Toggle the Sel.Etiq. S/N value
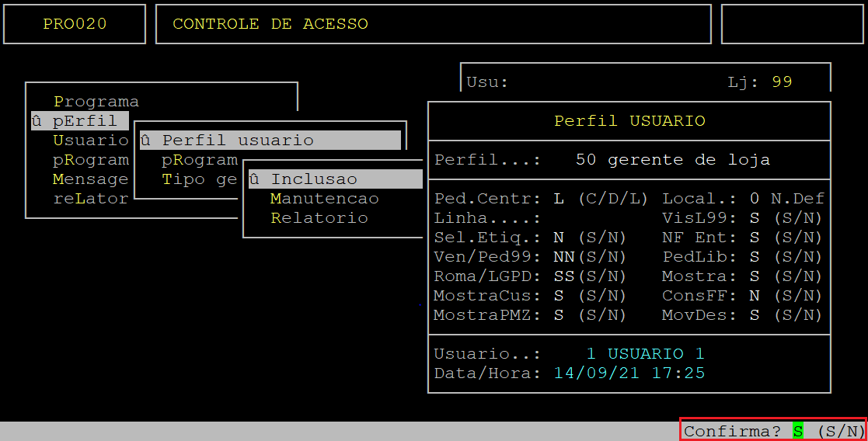This screenshot has height=441, width=868. coord(558,238)
